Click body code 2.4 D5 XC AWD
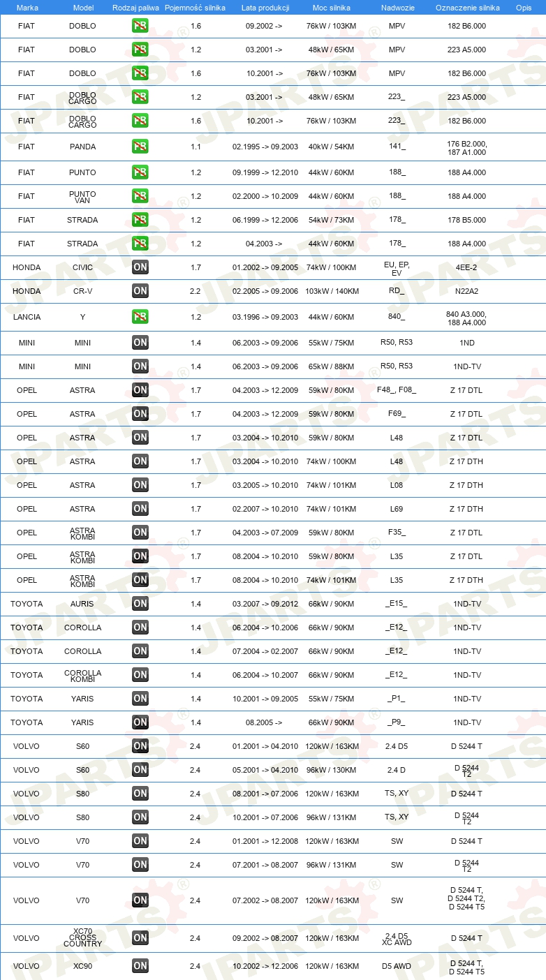The image size is (546, 980). click(397, 939)
